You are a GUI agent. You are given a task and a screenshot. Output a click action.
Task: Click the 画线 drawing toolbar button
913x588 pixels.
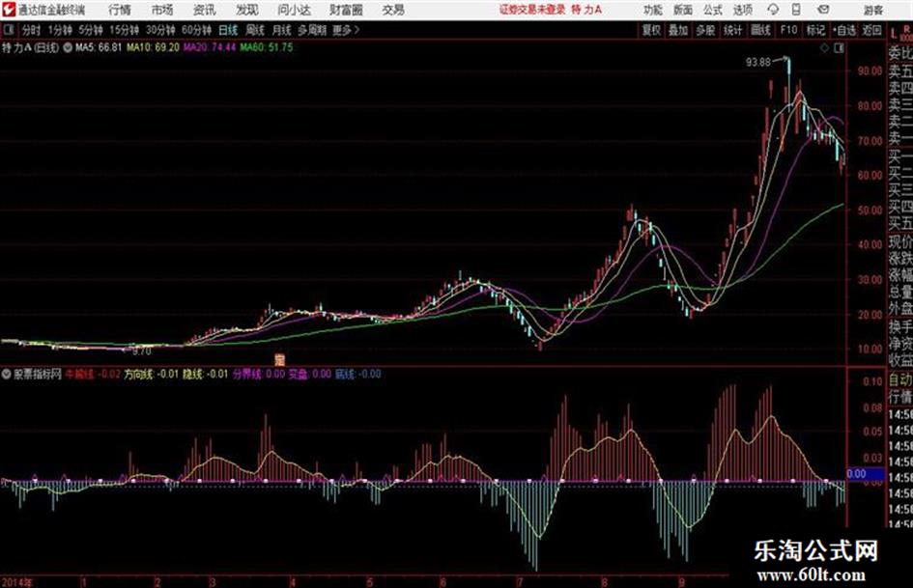pyautogui.click(x=760, y=30)
